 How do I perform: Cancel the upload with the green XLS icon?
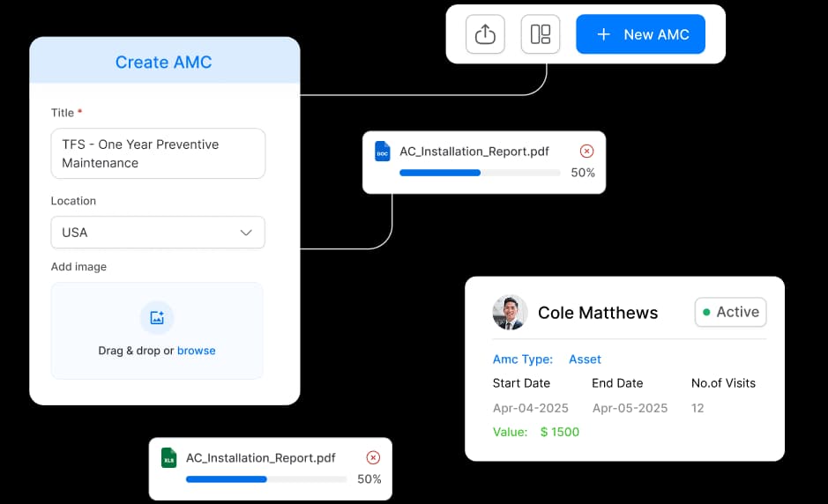pos(373,457)
